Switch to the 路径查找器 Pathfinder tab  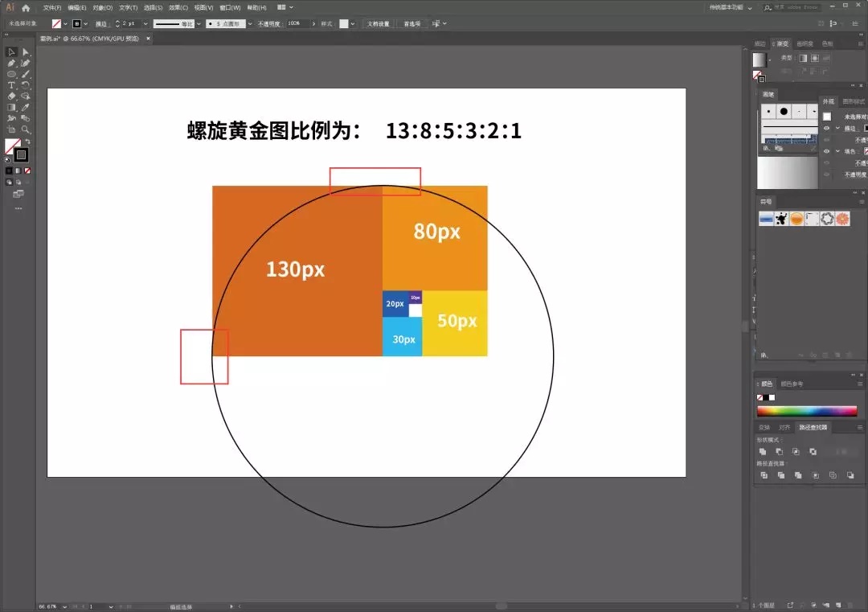coord(813,428)
